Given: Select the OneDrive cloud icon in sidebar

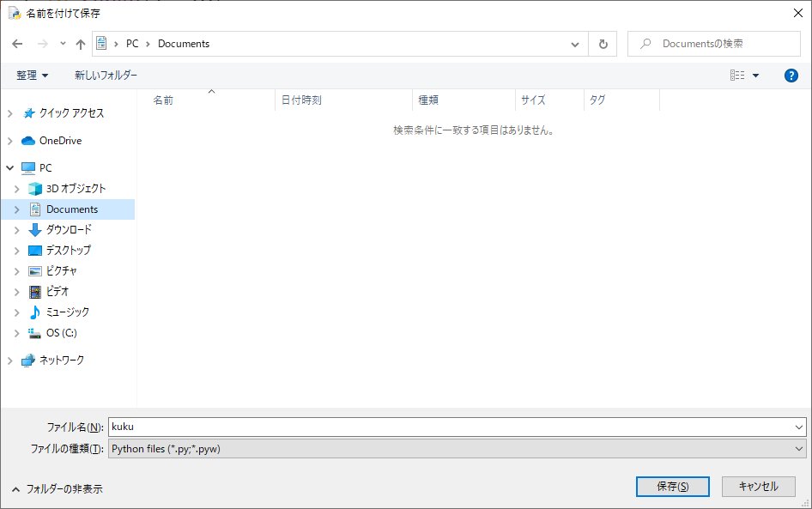Looking at the screenshot, I should tap(27, 141).
